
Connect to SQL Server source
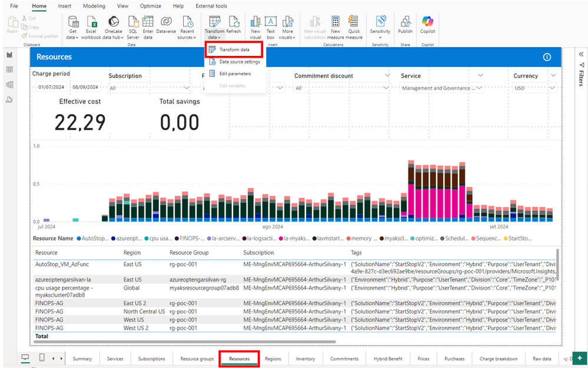133,28
